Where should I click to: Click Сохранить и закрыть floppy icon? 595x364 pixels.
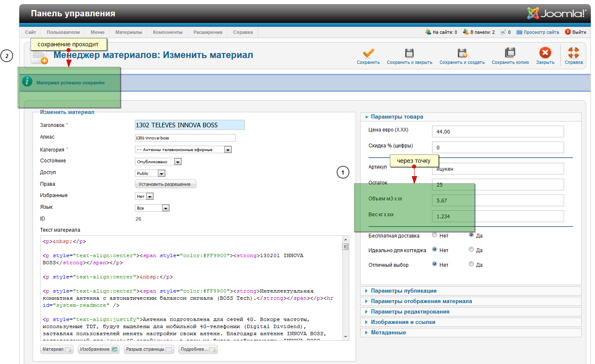pyautogui.click(x=409, y=53)
